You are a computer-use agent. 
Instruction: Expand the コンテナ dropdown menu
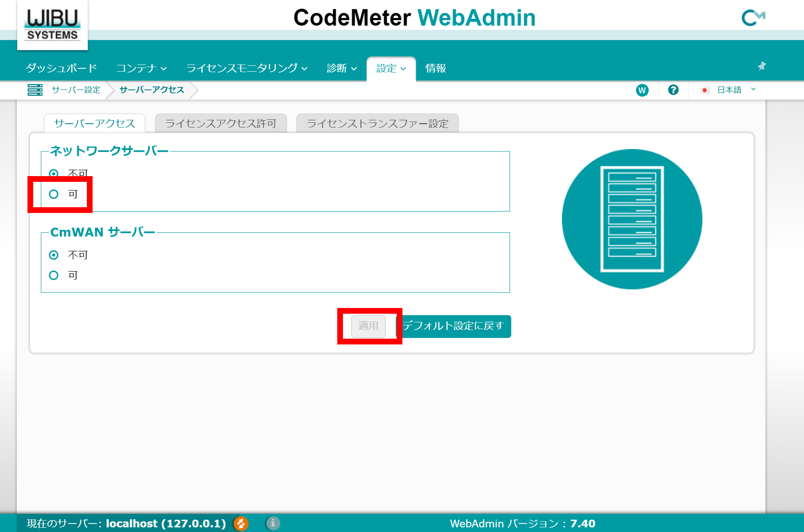click(x=141, y=68)
